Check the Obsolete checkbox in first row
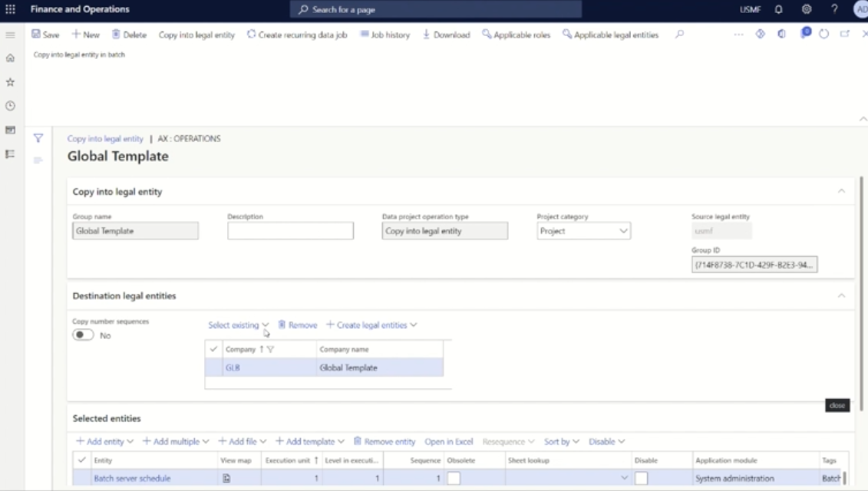 (454, 479)
